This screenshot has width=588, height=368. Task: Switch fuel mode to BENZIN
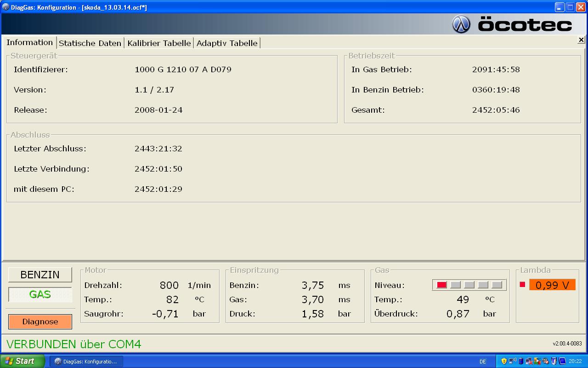(40, 275)
